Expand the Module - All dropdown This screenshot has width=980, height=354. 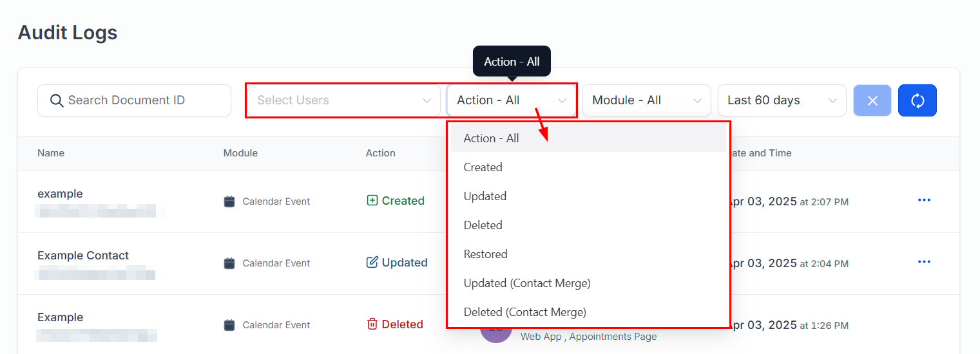pyautogui.click(x=646, y=100)
